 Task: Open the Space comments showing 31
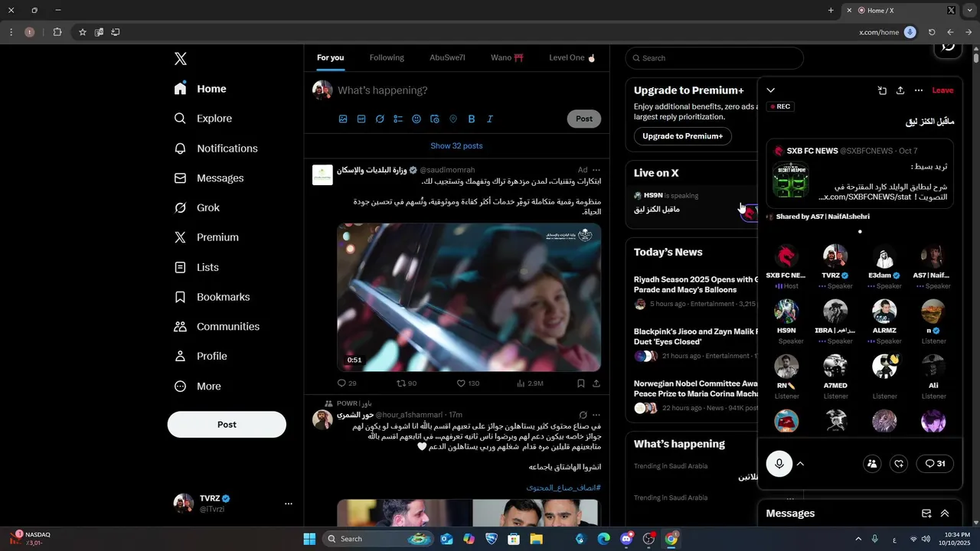935,464
